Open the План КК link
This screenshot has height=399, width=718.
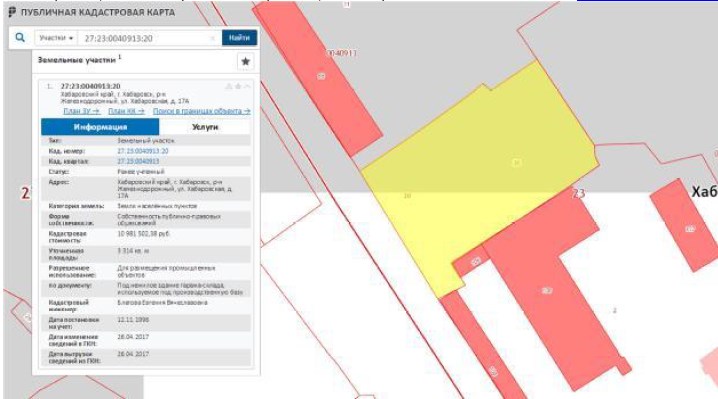click(x=126, y=111)
